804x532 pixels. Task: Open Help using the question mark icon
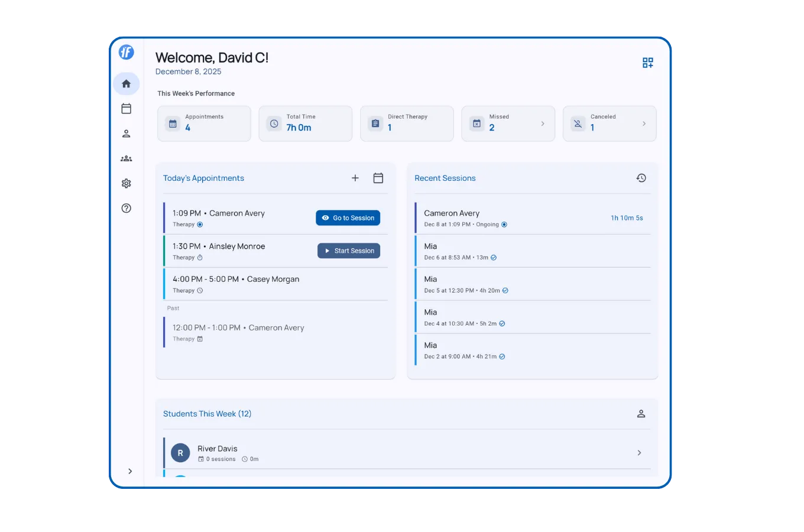pyautogui.click(x=126, y=208)
